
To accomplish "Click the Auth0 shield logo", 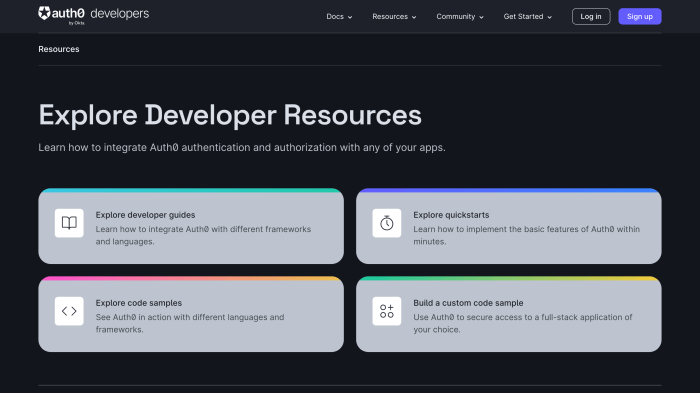I will pyautogui.click(x=44, y=13).
